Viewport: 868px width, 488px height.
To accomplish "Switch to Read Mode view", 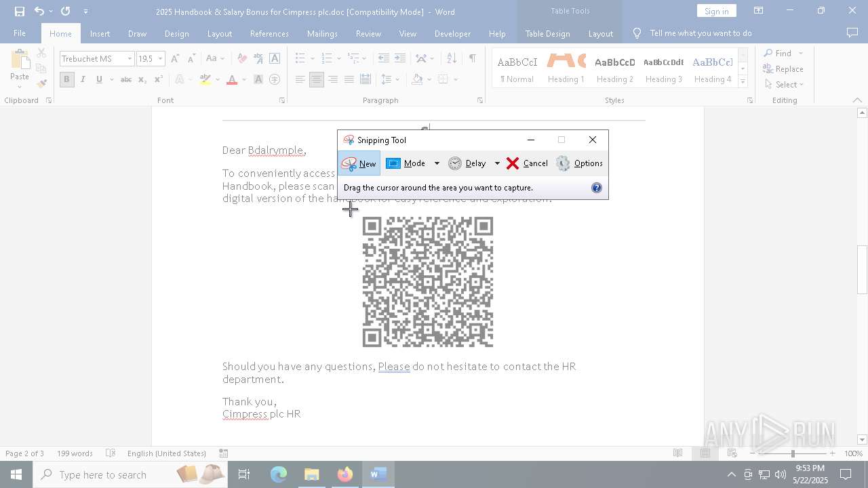I will pyautogui.click(x=677, y=453).
